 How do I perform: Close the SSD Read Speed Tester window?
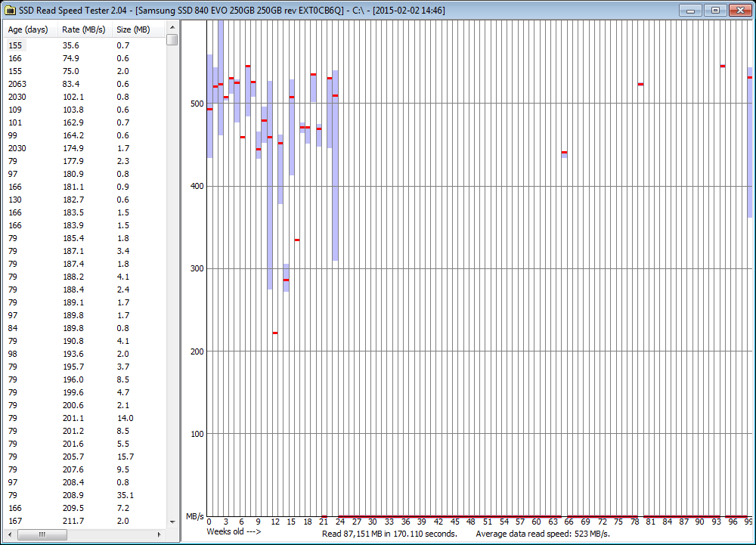(740, 10)
